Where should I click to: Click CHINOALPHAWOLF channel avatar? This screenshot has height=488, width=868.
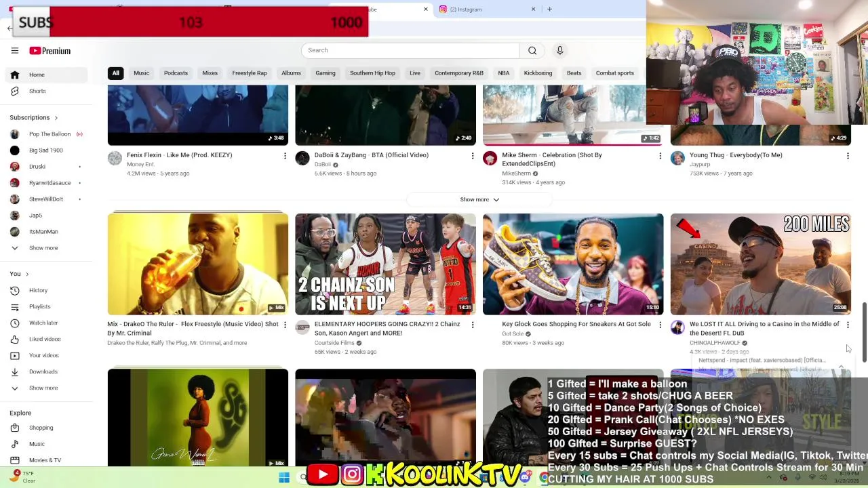[x=677, y=327]
